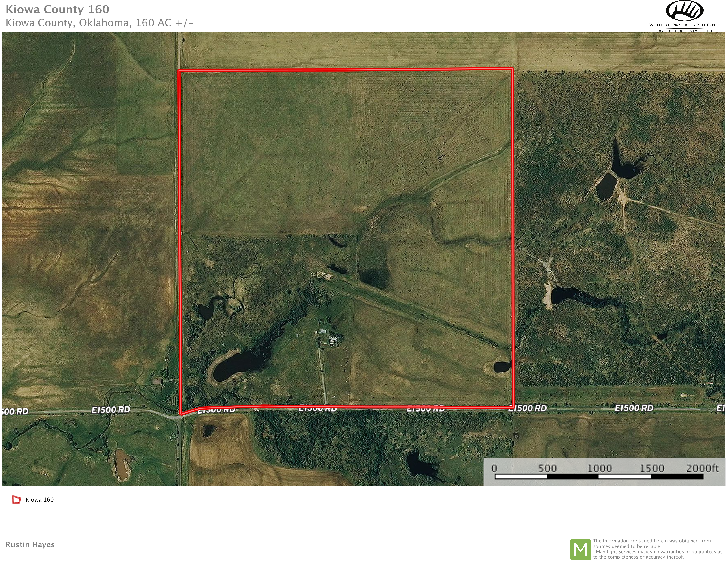
Task: Click the red Kiowa 160 legend polygon icon
Action: [16, 500]
